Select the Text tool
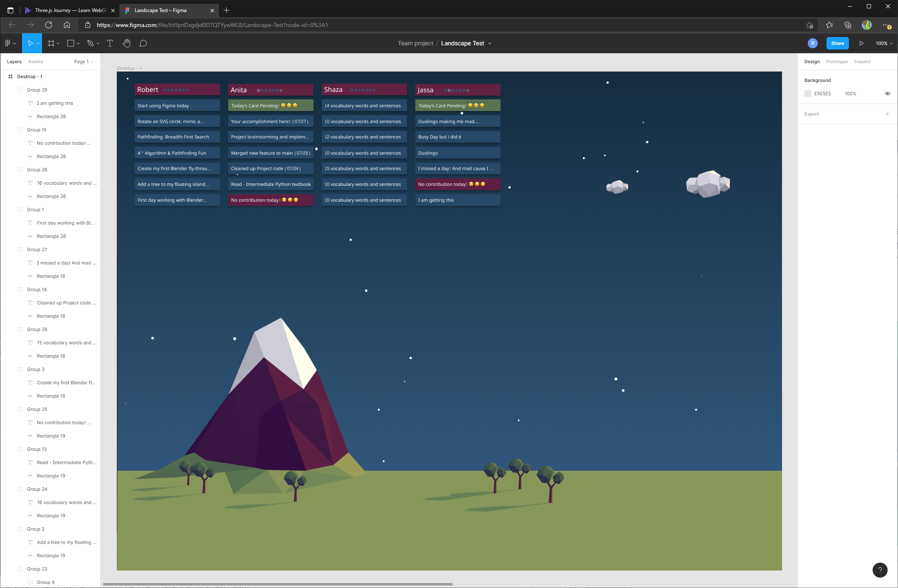Image resolution: width=898 pixels, height=588 pixels. click(x=110, y=43)
